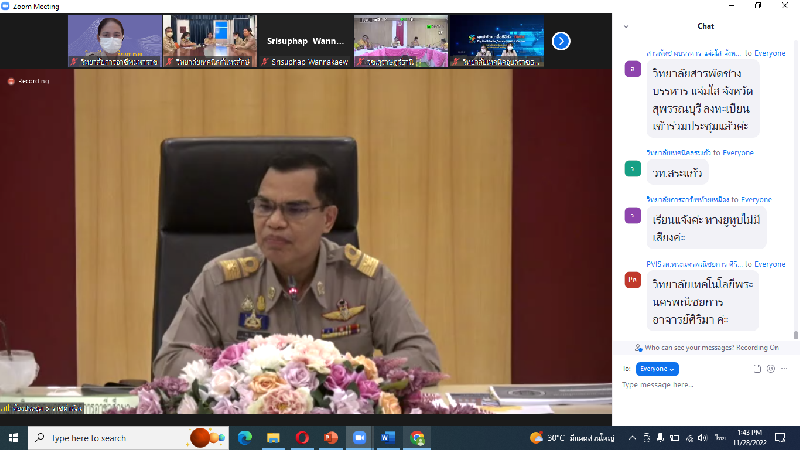Collapse the Chat panel chevron
The image size is (800, 450).
(625, 26)
